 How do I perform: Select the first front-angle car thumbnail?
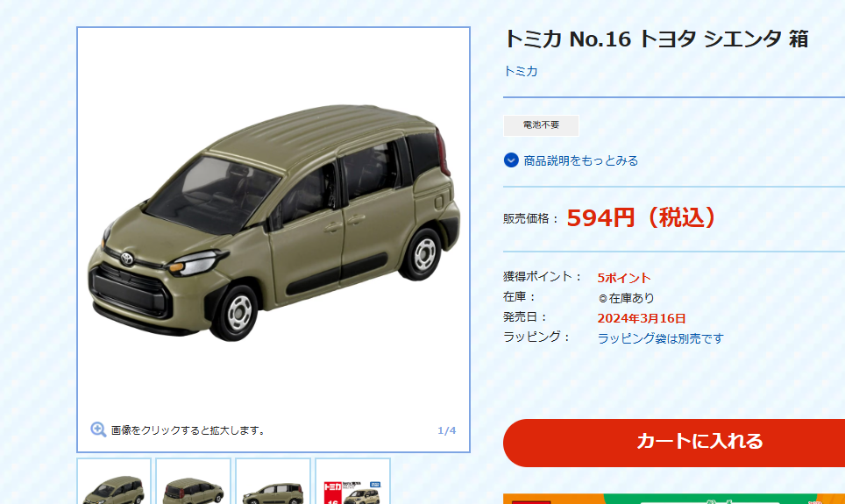tap(114, 481)
